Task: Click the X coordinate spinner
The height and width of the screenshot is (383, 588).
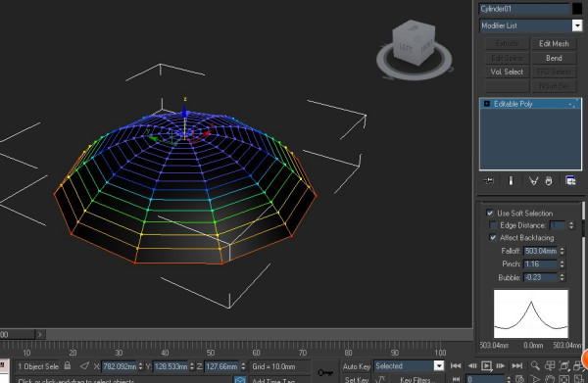Action: 140,366
